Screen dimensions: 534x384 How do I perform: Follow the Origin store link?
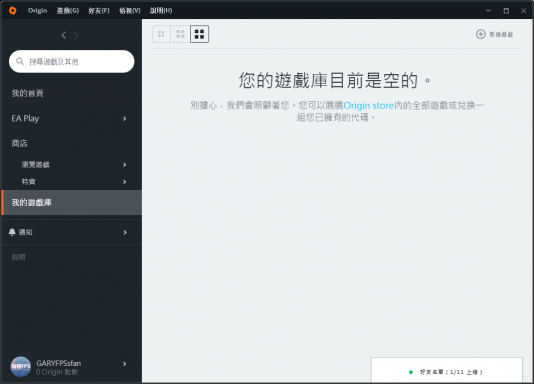click(368, 106)
